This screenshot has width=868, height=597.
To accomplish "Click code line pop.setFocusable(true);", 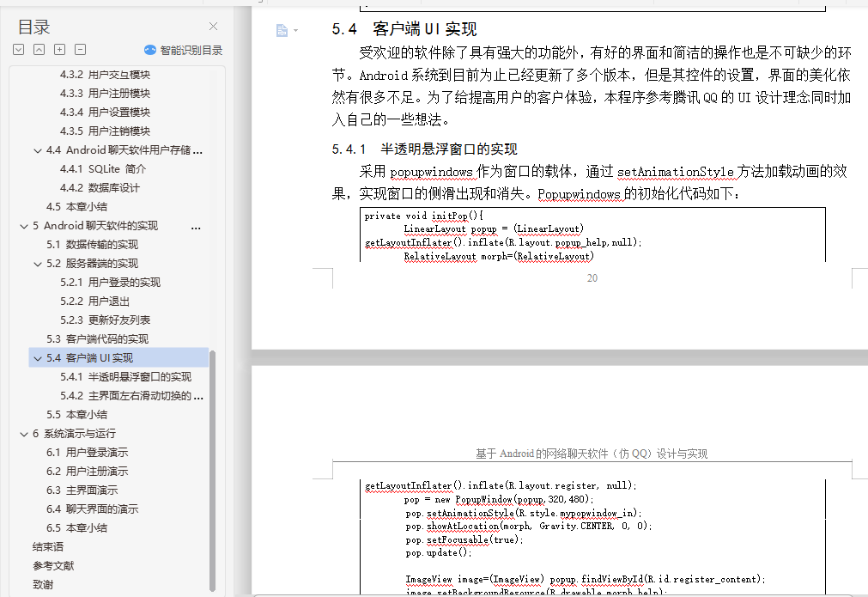I will click(x=464, y=539).
